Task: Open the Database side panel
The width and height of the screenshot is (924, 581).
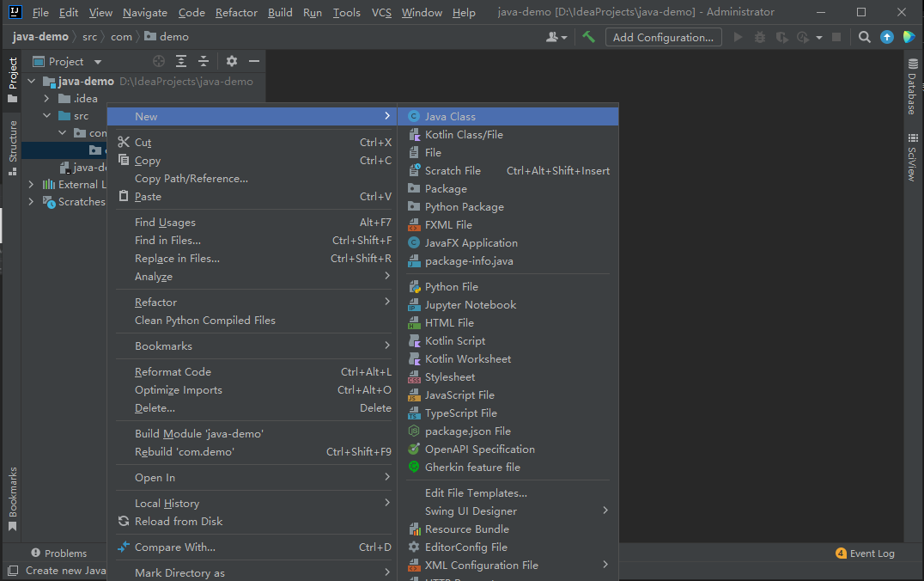Action: coord(913,86)
